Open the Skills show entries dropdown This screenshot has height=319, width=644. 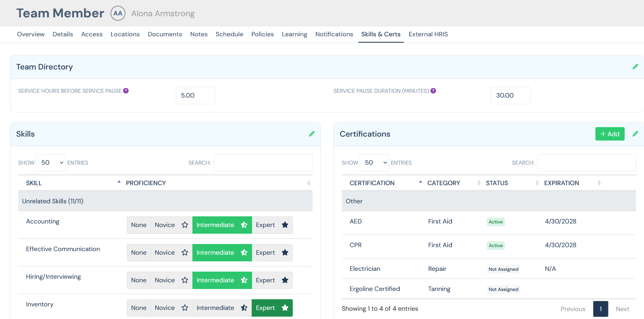pos(51,163)
